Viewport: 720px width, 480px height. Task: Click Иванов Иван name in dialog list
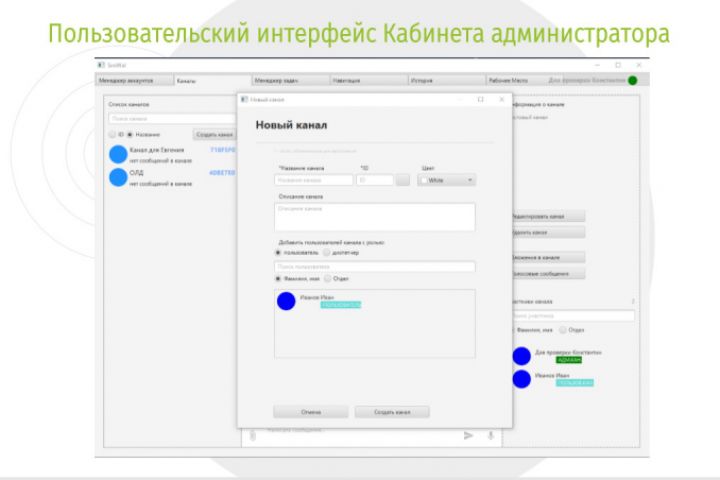click(317, 297)
